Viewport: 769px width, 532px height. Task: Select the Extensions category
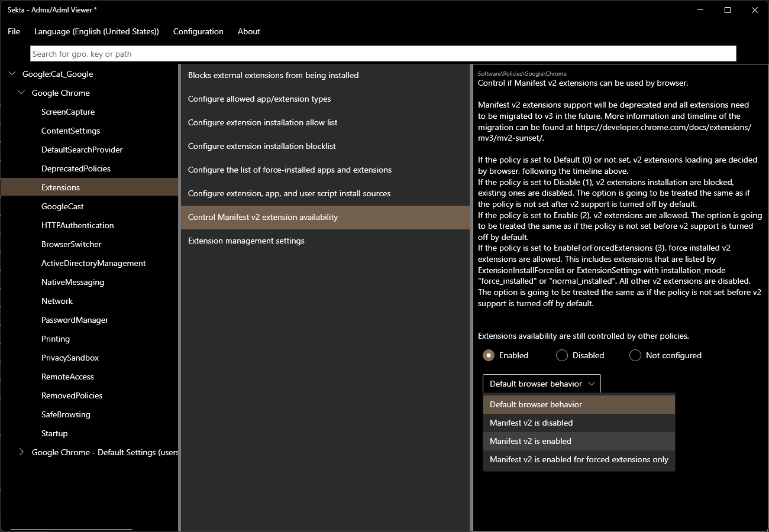coord(90,187)
